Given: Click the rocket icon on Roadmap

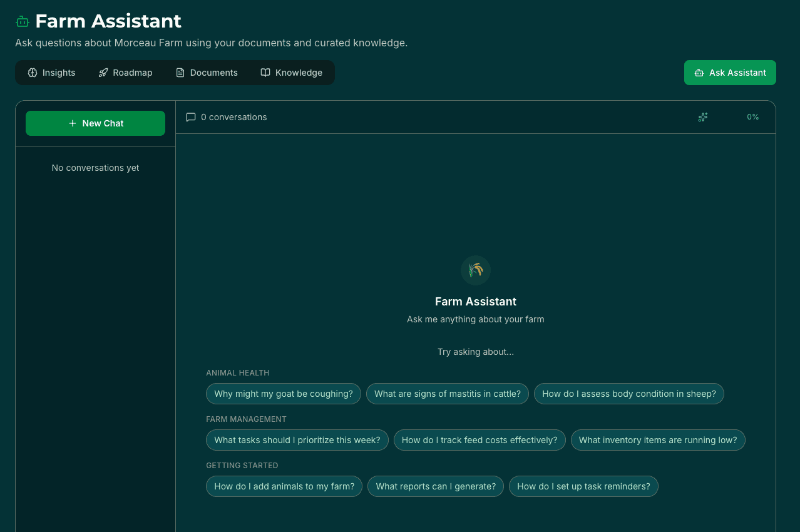Looking at the screenshot, I should [103, 73].
